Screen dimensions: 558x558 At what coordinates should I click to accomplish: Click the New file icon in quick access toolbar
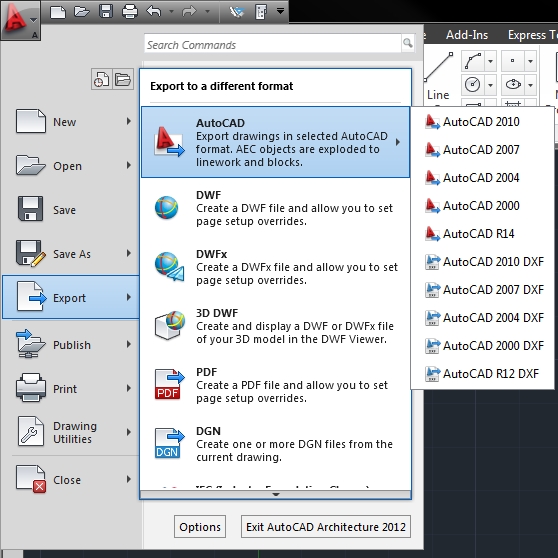pyautogui.click(x=58, y=12)
